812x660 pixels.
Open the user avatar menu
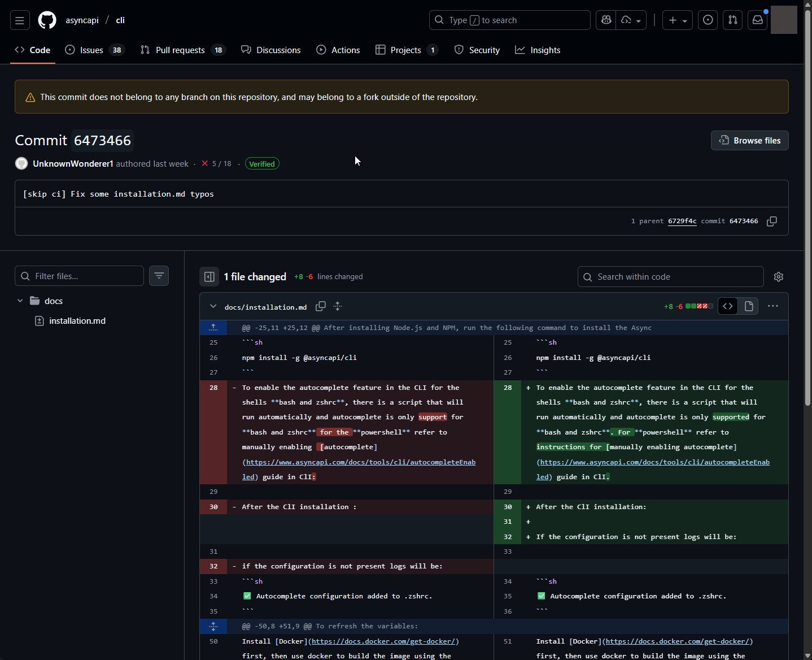click(784, 20)
